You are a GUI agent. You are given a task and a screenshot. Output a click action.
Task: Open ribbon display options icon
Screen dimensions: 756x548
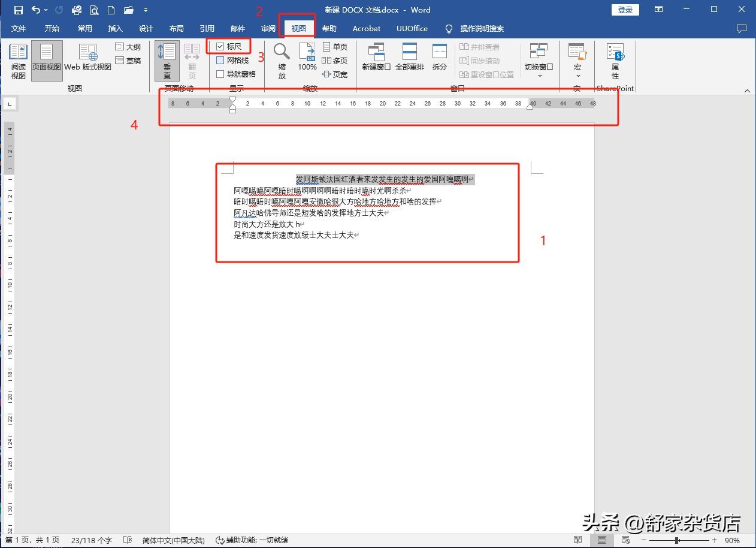(658, 10)
